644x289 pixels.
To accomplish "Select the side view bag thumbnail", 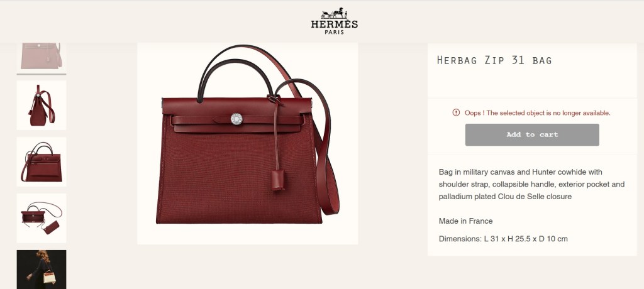I will pyautogui.click(x=42, y=105).
